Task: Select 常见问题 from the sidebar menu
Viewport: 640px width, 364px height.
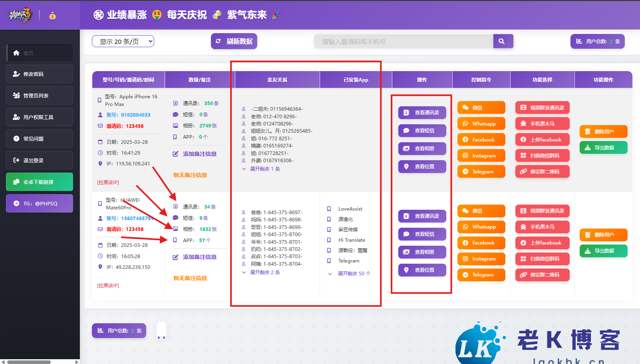Action: pos(39,139)
